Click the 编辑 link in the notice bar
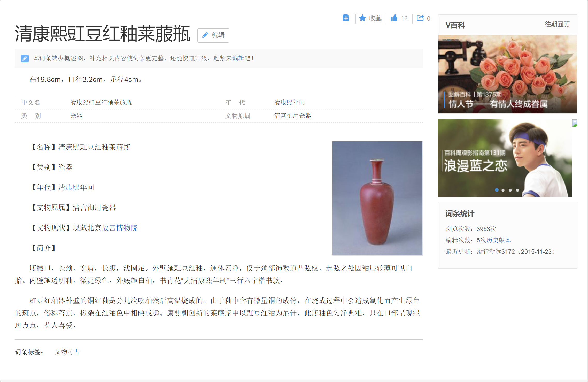This screenshot has width=588, height=382. 238,58
